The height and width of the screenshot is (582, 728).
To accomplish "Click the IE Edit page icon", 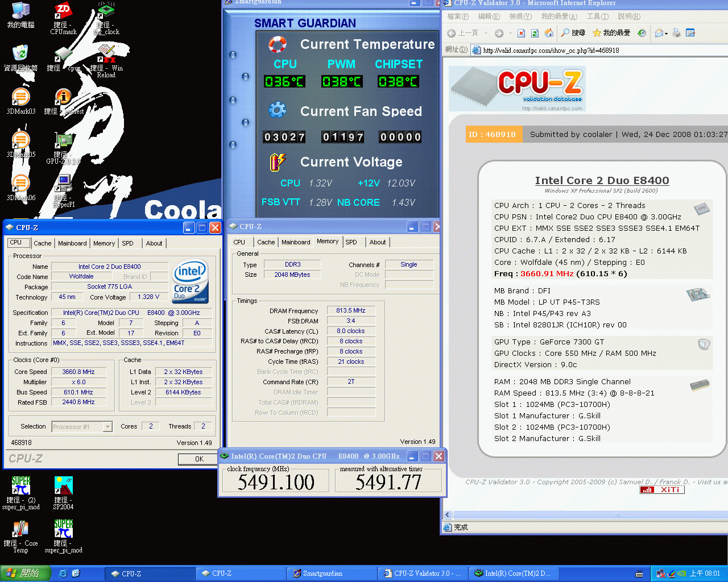I will point(690,33).
